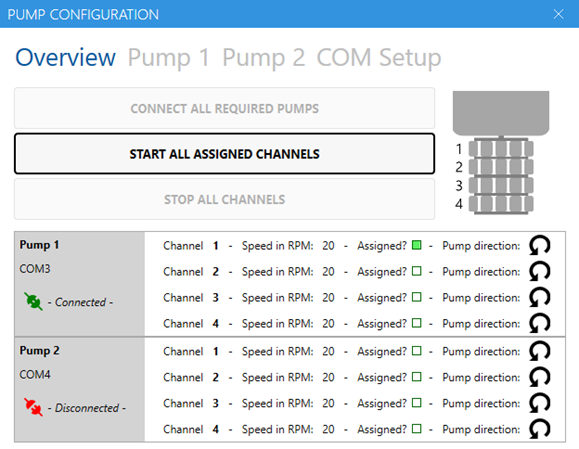Click the red Pump 2 disconnected plug icon
The width and height of the screenshot is (579, 449).
(33, 407)
